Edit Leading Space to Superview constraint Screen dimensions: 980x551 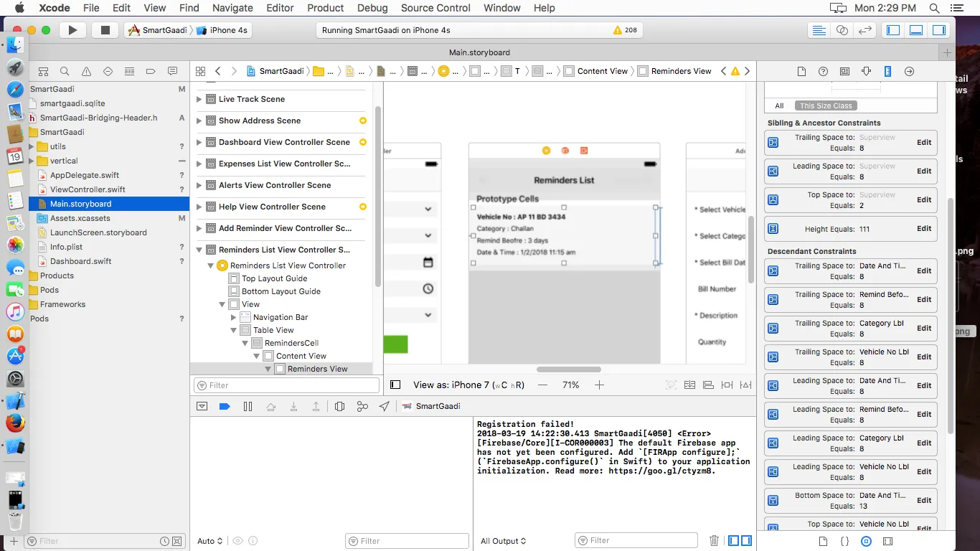924,171
